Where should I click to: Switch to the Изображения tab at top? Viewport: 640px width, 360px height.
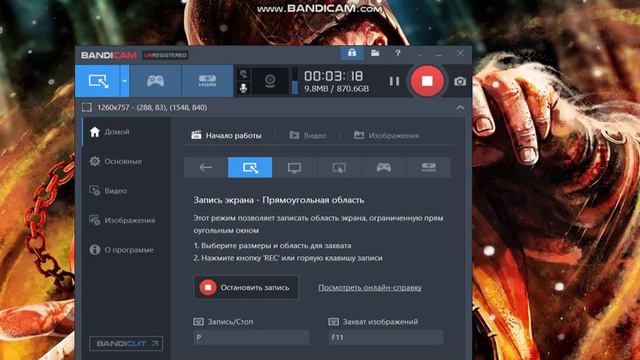coord(387,135)
